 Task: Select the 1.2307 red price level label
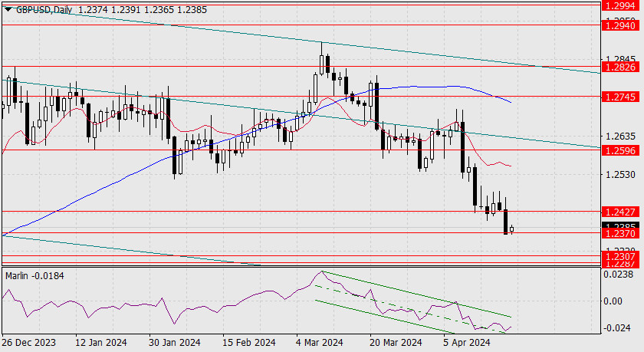tap(620, 256)
